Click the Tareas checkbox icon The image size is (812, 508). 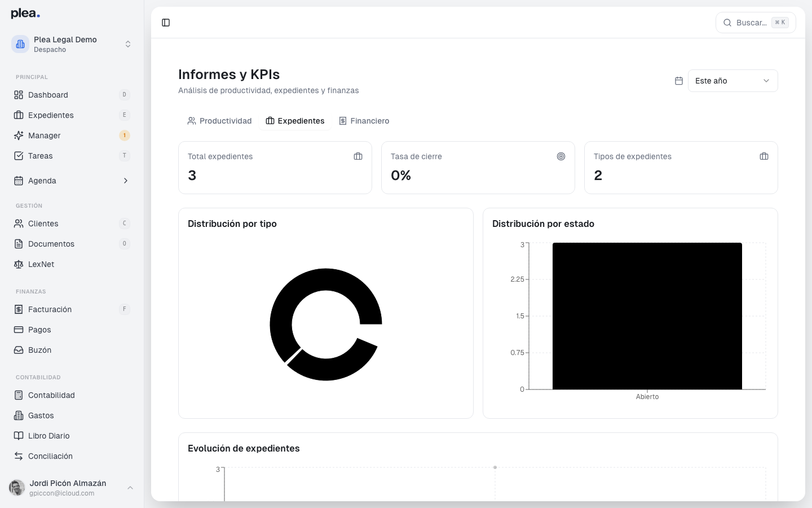click(x=19, y=156)
